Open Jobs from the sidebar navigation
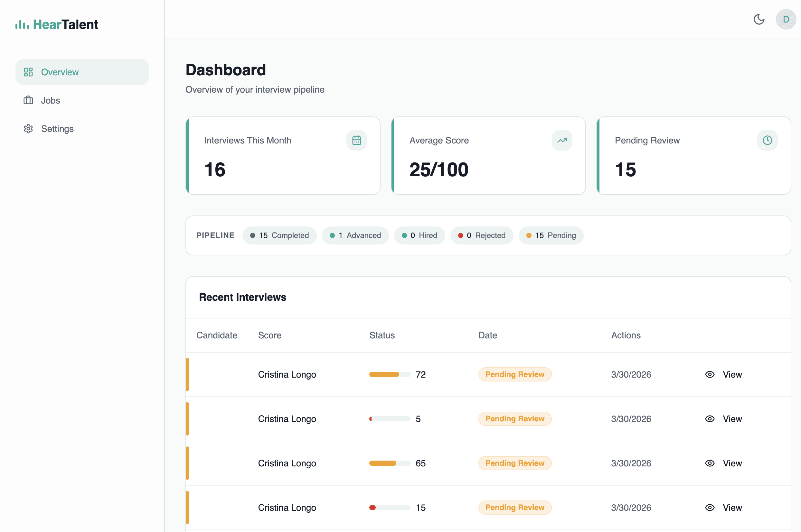This screenshot has height=532, width=801. [51, 100]
